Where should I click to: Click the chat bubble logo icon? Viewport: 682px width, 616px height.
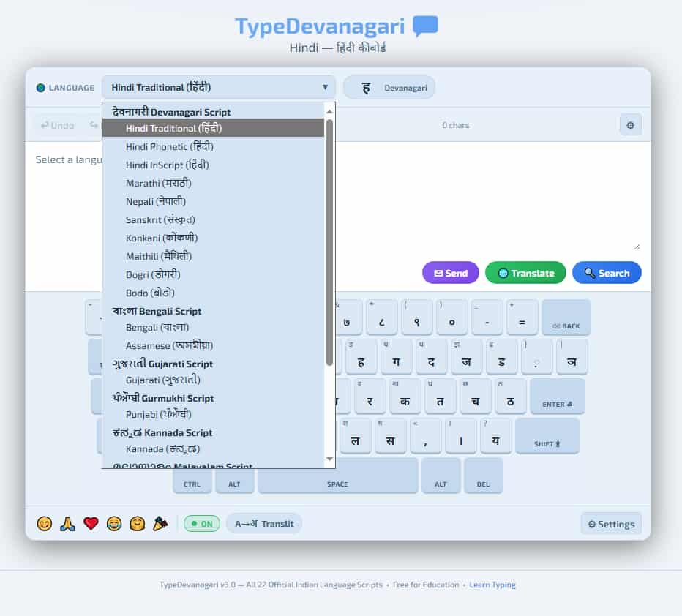coord(425,26)
